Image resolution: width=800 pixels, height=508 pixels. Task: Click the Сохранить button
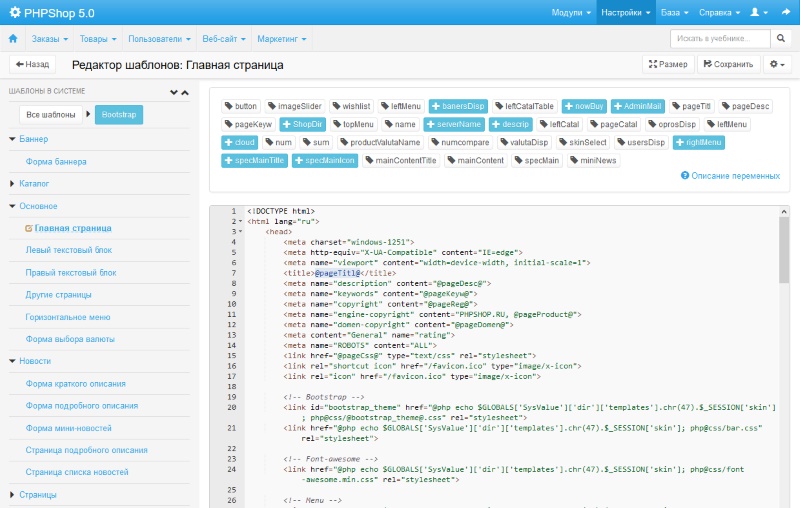[x=727, y=64]
